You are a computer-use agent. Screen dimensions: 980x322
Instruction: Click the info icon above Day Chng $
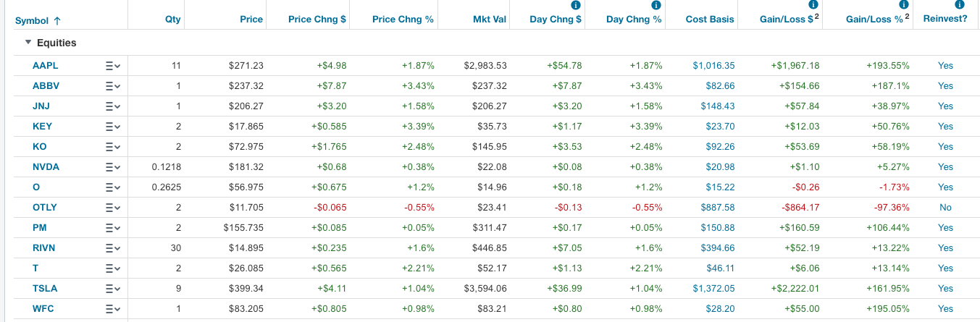[576, 6]
